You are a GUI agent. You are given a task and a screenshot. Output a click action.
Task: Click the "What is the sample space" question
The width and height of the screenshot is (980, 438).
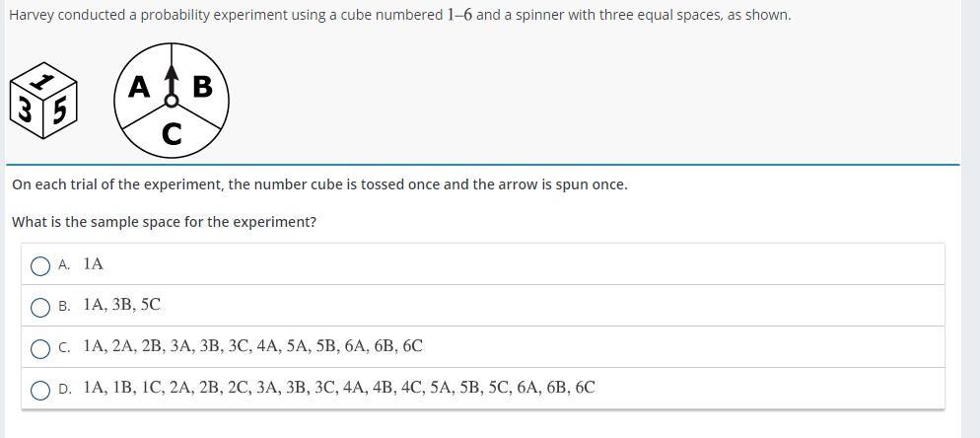[165, 222]
